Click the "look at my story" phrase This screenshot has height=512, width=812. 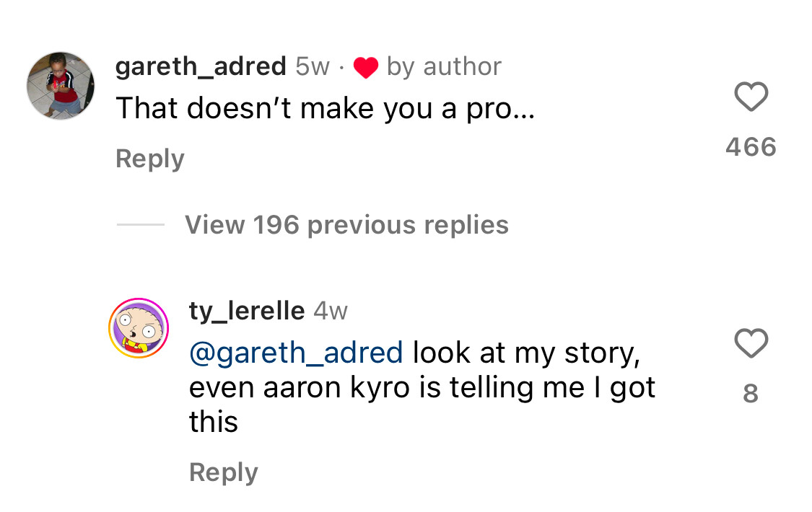pyautogui.click(x=527, y=353)
